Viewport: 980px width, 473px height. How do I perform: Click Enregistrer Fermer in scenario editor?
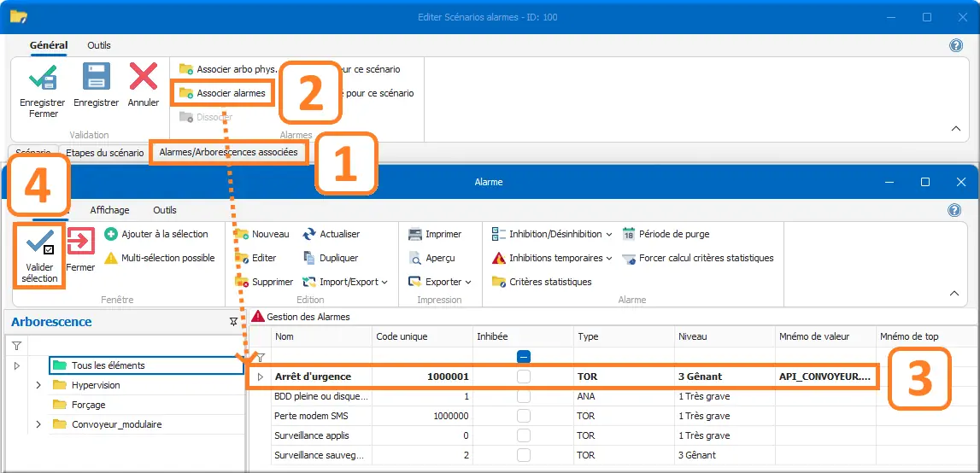42,91
